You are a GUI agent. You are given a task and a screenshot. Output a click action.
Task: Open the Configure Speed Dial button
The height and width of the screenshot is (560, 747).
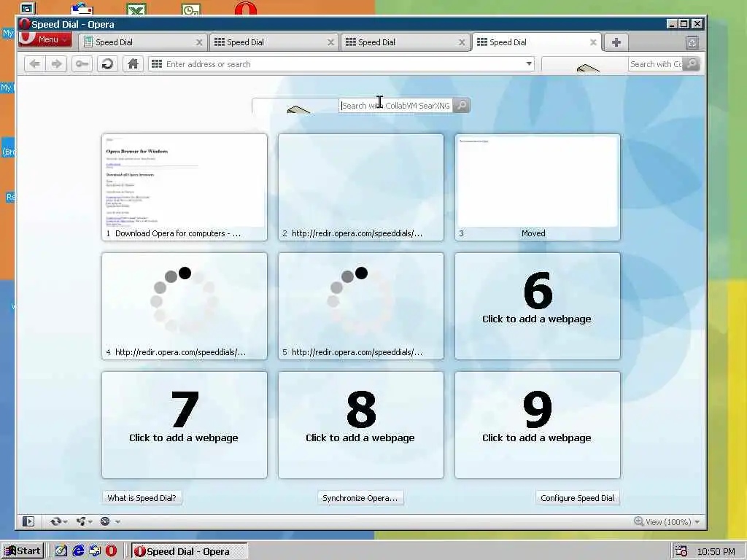578,498
